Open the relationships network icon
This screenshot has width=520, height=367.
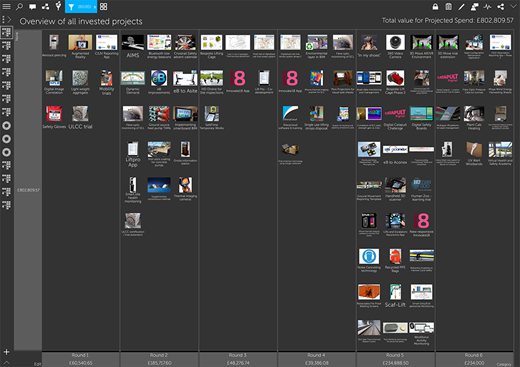pyautogui.click(x=45, y=6)
